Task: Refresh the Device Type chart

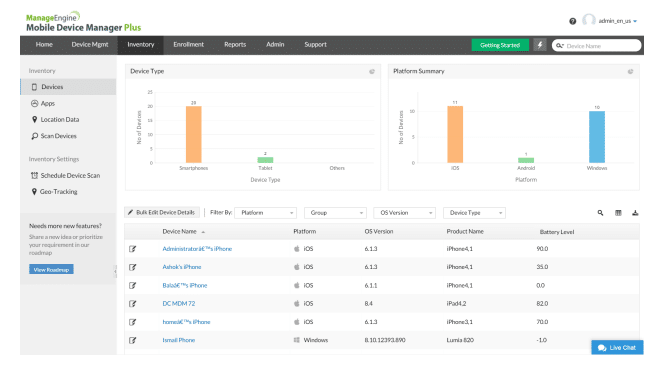Action: coord(372,72)
